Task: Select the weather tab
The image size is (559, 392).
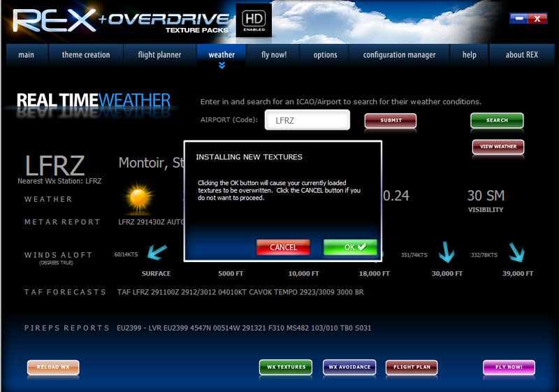Action: [222, 55]
